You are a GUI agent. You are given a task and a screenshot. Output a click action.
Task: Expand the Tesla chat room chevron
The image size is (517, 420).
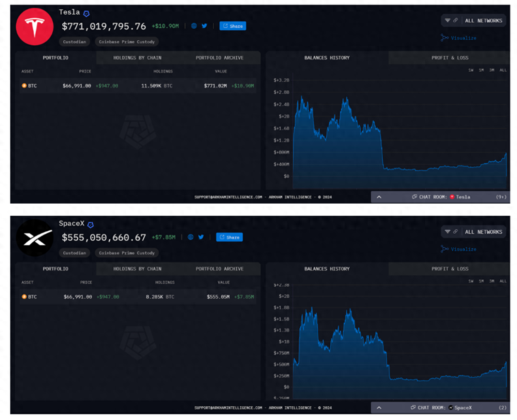click(x=379, y=197)
